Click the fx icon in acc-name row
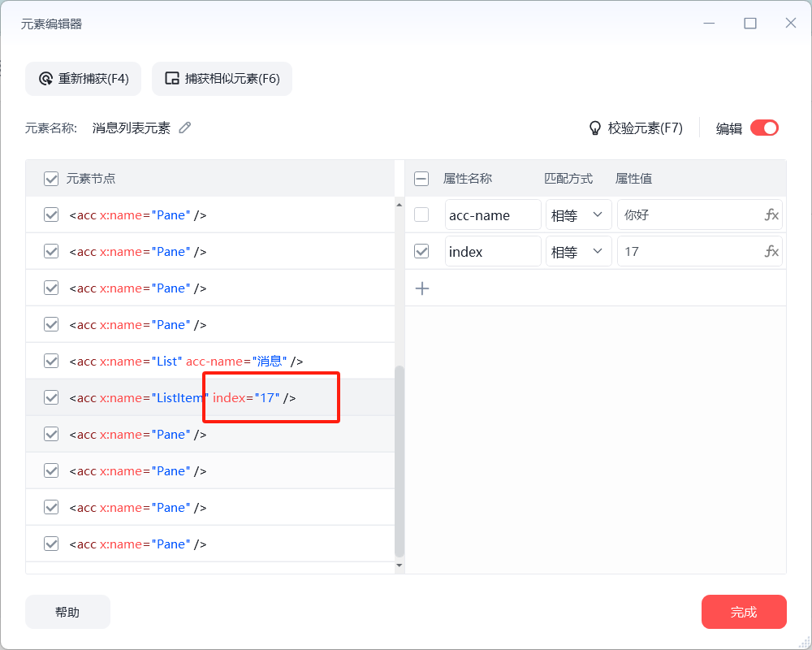This screenshot has height=650, width=812. point(771,214)
